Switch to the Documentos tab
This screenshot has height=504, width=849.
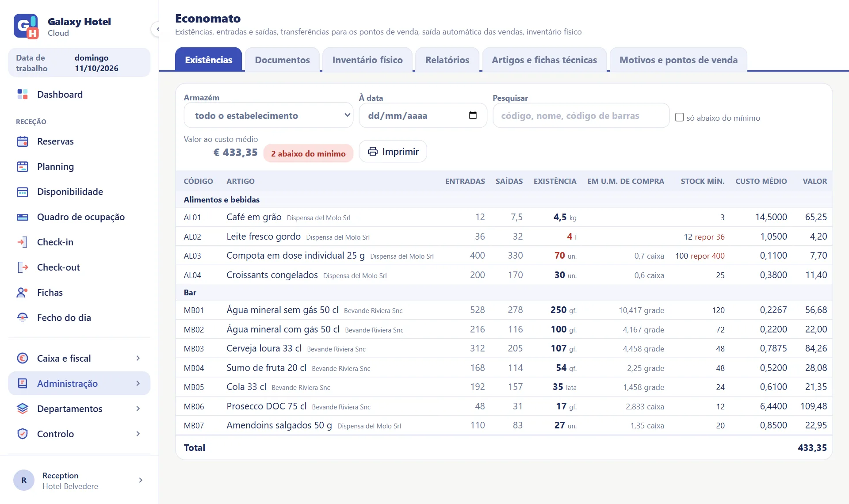282,60
